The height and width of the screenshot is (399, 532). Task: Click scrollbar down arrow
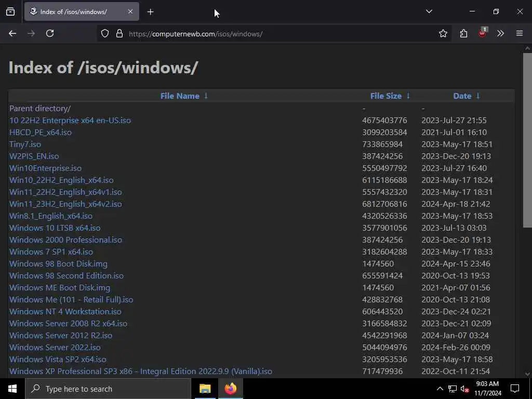pos(527,374)
